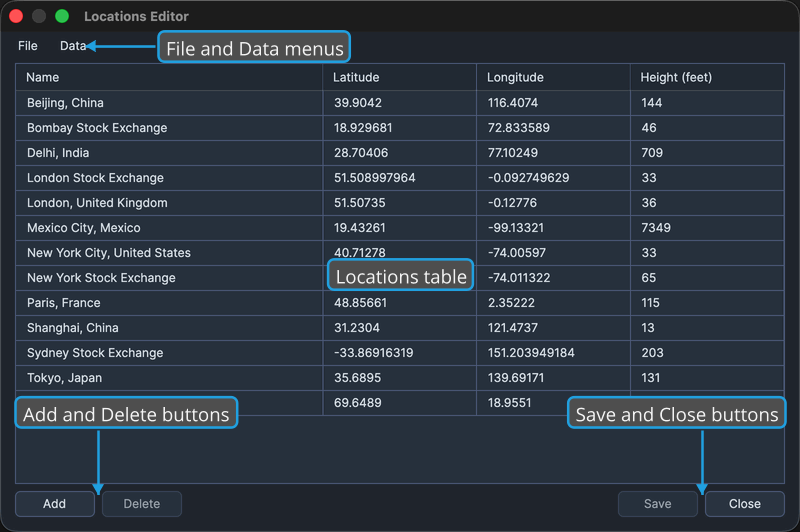Select London Stock Exchange name cell

point(169,178)
